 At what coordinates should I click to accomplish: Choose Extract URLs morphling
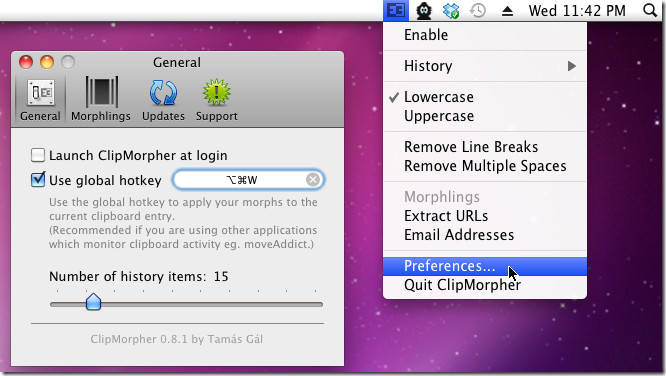485,216
